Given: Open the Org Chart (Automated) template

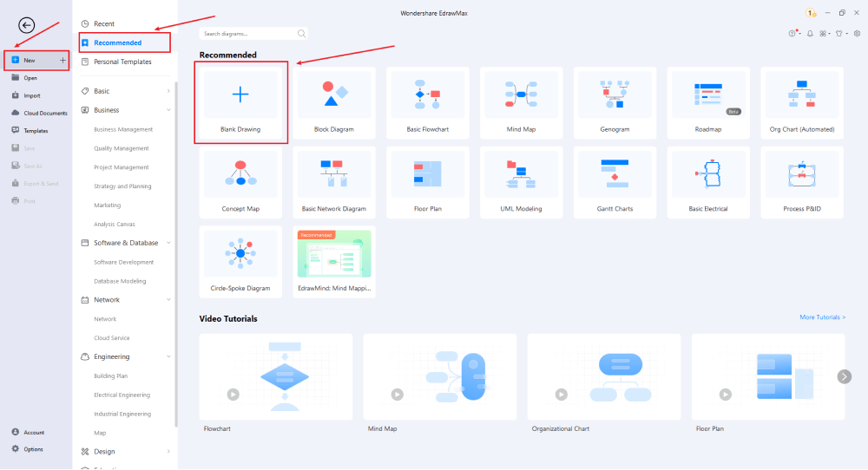Looking at the screenshot, I should [802, 103].
